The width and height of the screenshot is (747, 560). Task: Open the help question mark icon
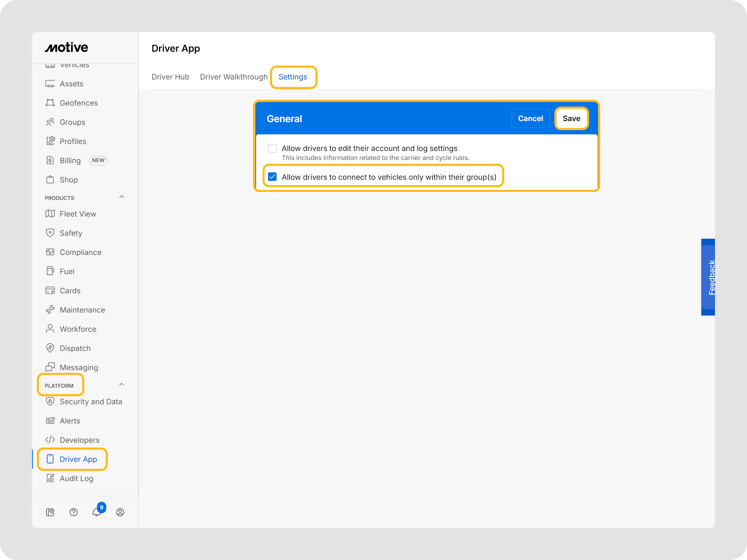(73, 512)
